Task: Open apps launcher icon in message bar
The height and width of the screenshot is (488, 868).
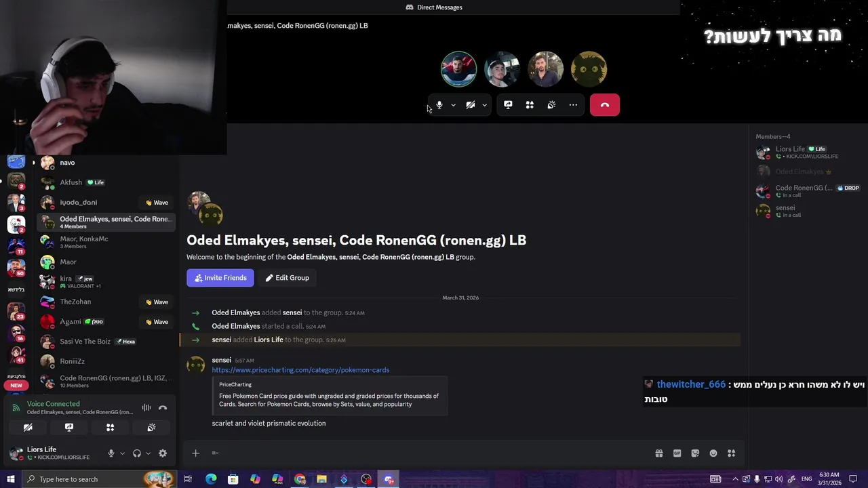Action: click(732, 453)
